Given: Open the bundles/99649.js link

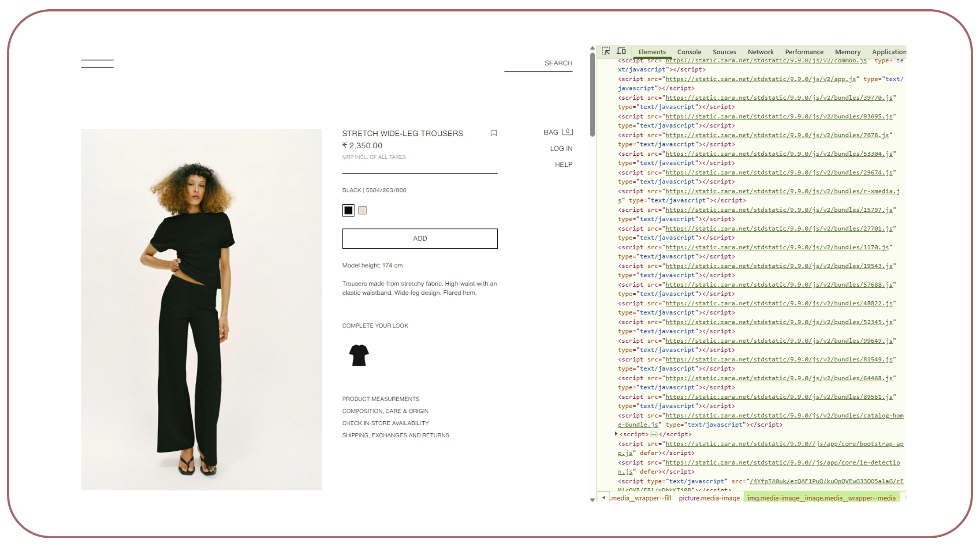Looking at the screenshot, I should pyautogui.click(x=779, y=341).
